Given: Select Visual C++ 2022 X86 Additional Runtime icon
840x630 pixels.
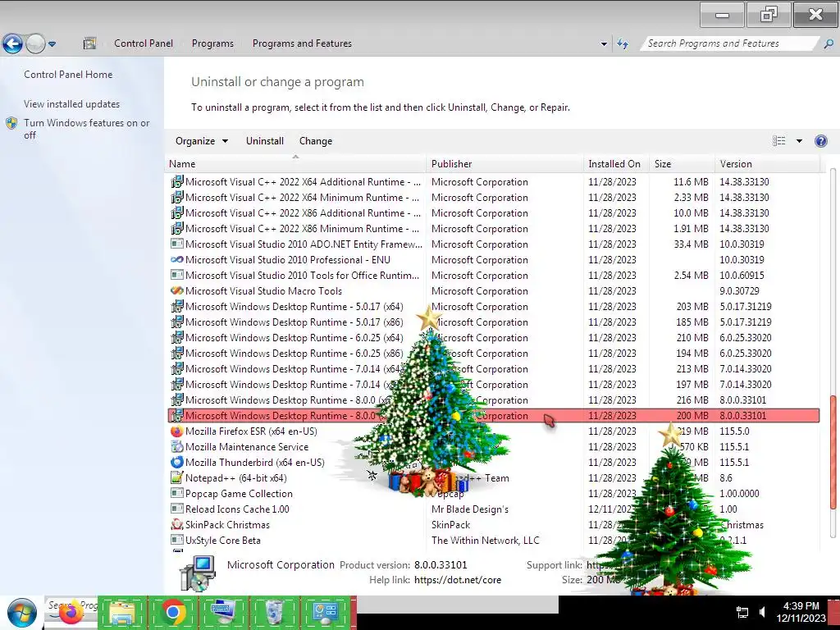Looking at the screenshot, I should pos(177,212).
